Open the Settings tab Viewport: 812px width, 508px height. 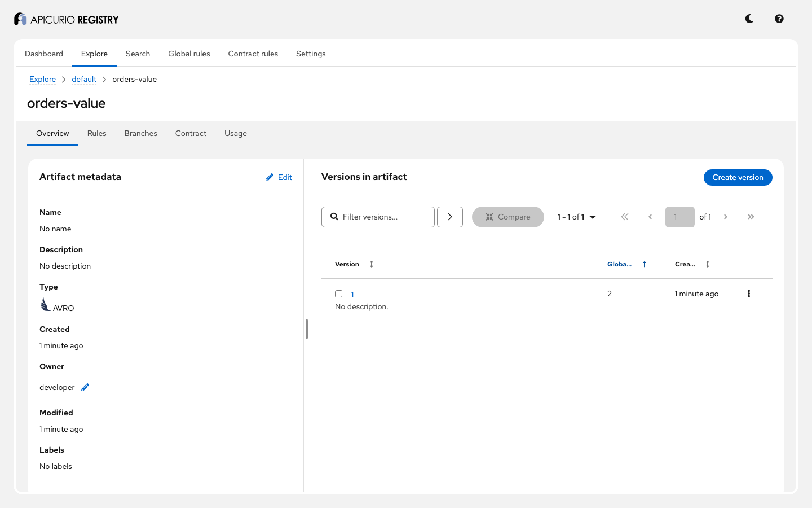pos(311,54)
